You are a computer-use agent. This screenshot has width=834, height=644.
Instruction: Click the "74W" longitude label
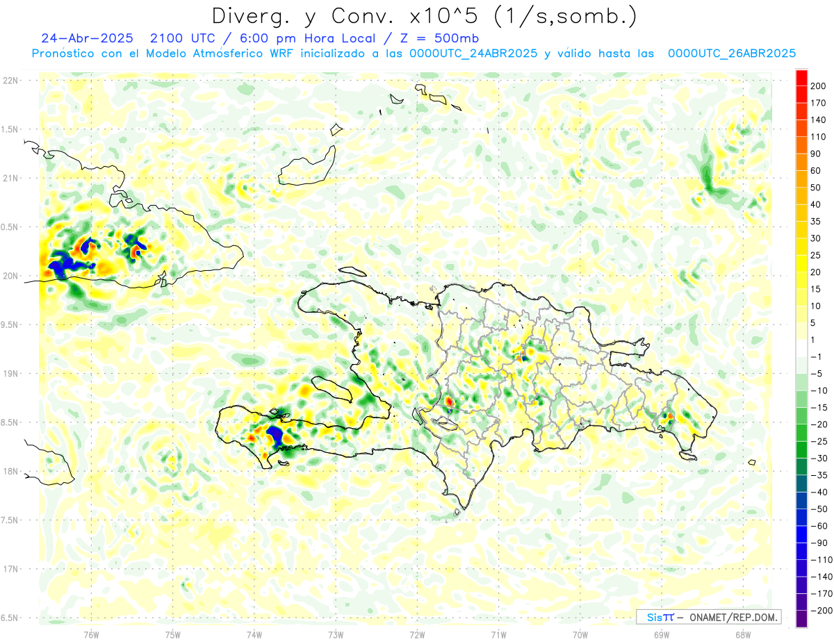click(254, 634)
